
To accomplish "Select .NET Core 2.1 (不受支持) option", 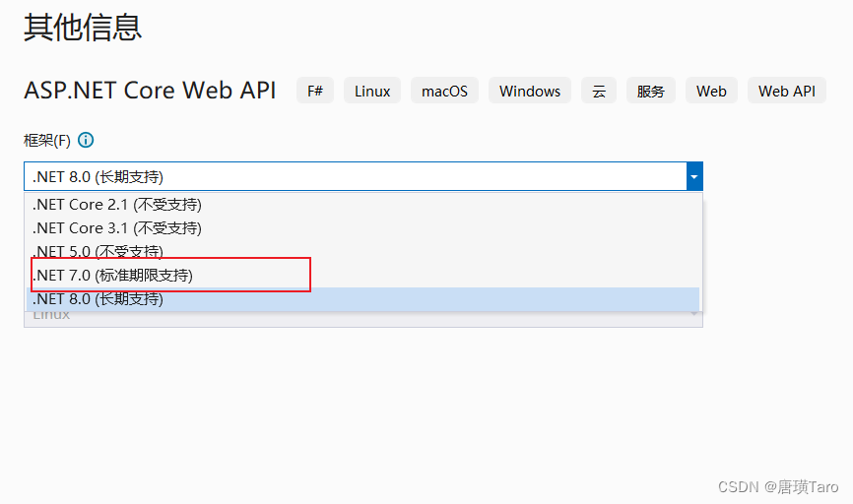I will [362, 205].
